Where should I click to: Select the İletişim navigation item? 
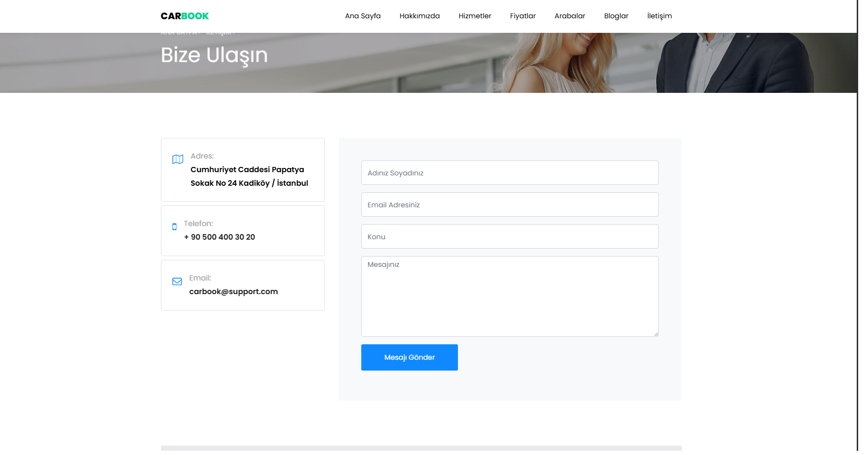[x=659, y=15]
